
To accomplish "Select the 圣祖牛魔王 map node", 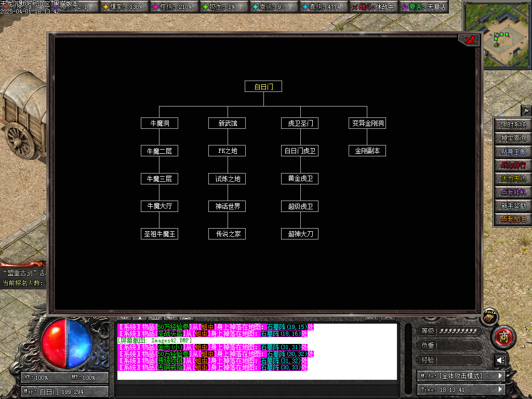I will point(159,234).
